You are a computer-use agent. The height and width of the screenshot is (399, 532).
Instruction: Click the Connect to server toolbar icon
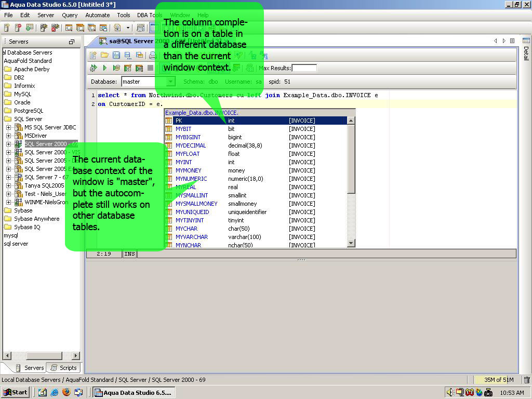44,28
